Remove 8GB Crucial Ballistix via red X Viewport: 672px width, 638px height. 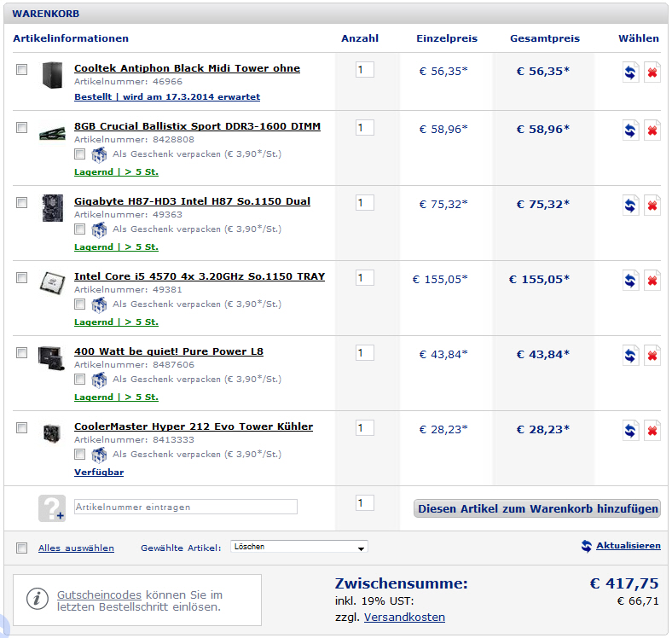pyautogui.click(x=652, y=130)
